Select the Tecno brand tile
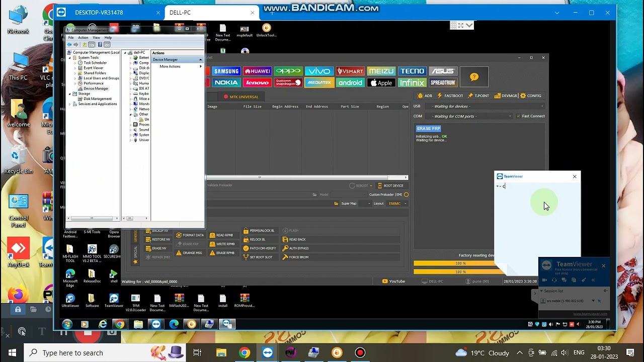Screen dimensions: 644x362 pyautogui.click(x=412, y=71)
